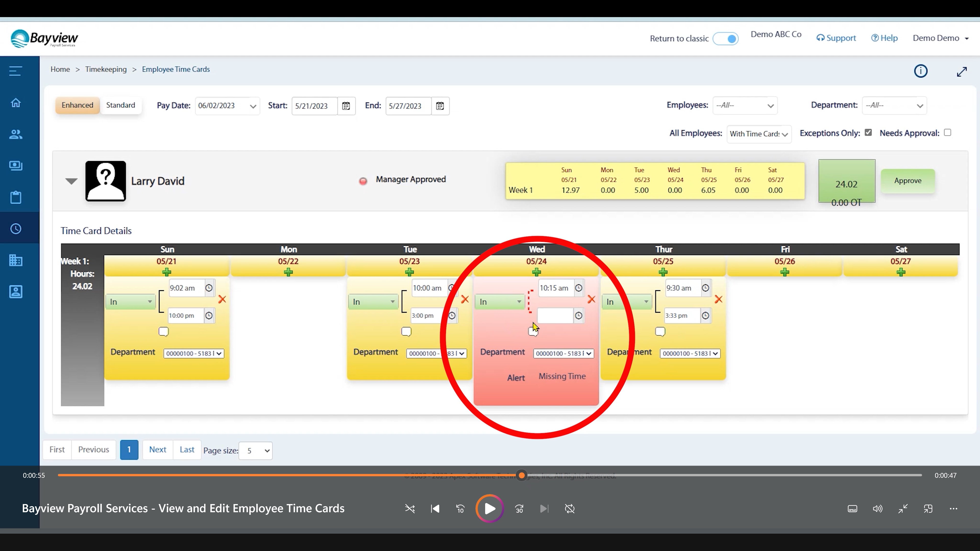Add a punch on Mon 05/22 with the green plus
Image resolution: width=980 pixels, height=551 pixels.
(x=288, y=272)
